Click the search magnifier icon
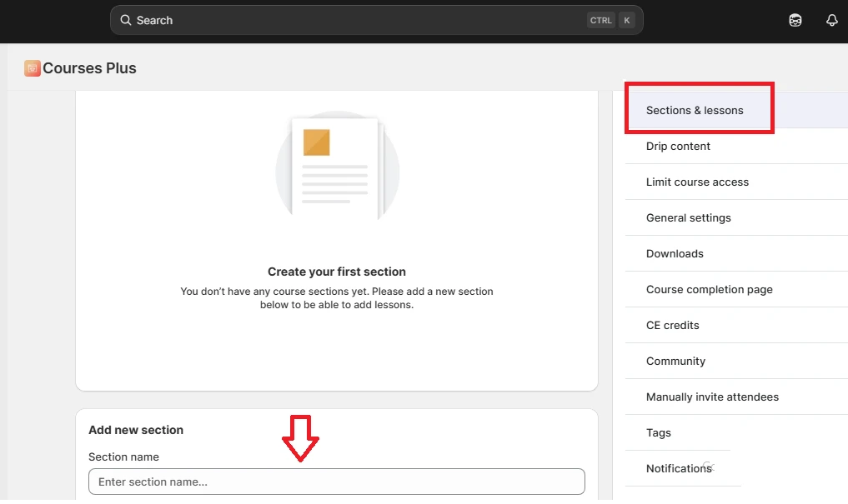This screenshot has width=848, height=504. pyautogui.click(x=125, y=19)
